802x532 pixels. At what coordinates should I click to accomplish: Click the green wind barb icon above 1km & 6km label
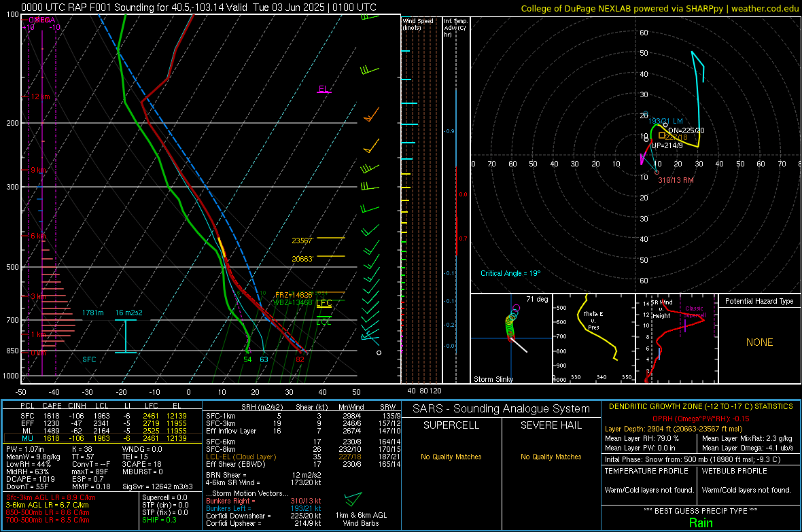pyautogui.click(x=353, y=499)
